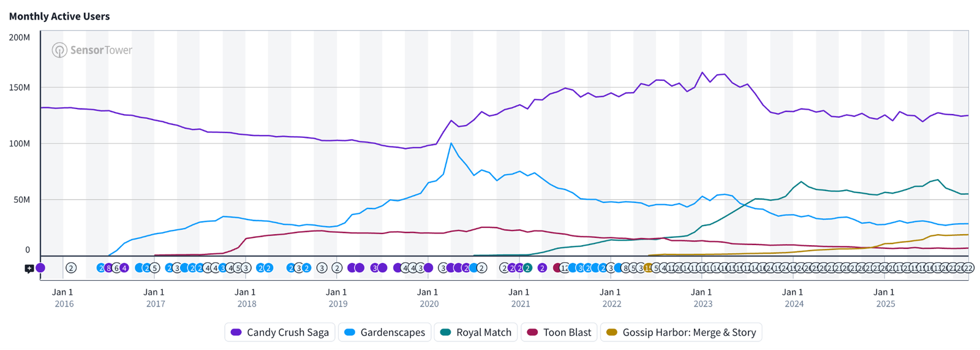Click the Monthly Active Users chart title
The image size is (980, 350).
coord(59,17)
